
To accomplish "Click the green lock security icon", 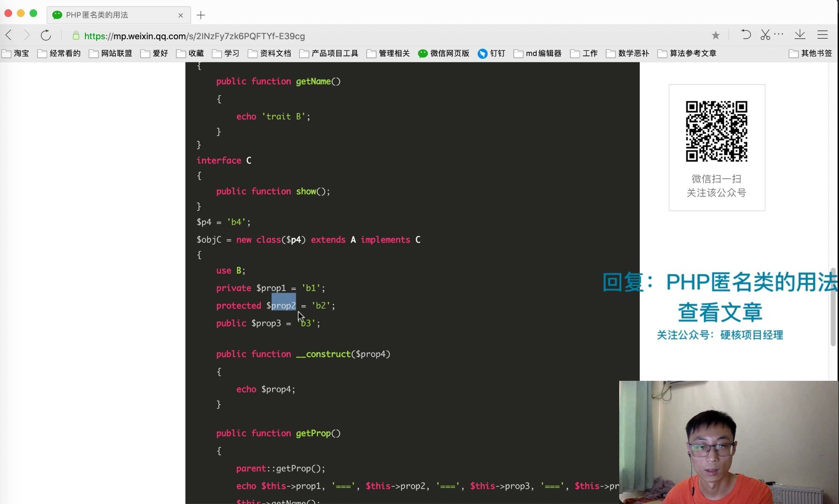I will [x=76, y=35].
